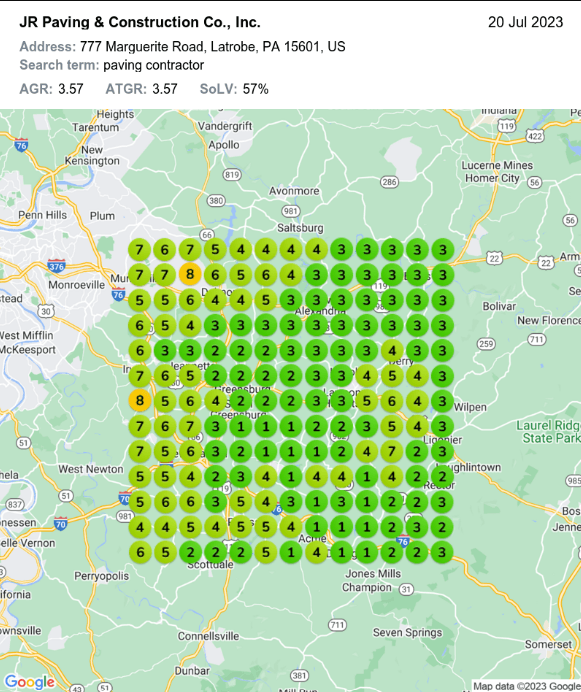Click the route 711 shield near New Florence

point(537,339)
